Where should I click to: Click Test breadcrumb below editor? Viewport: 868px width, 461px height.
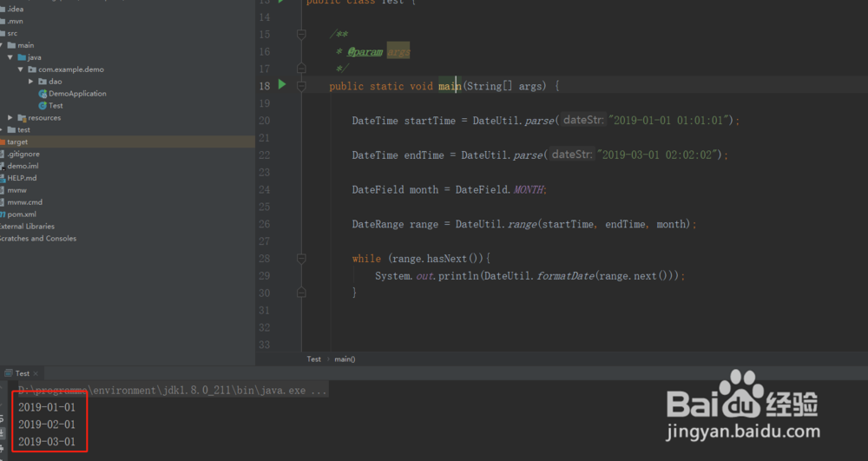(314, 359)
